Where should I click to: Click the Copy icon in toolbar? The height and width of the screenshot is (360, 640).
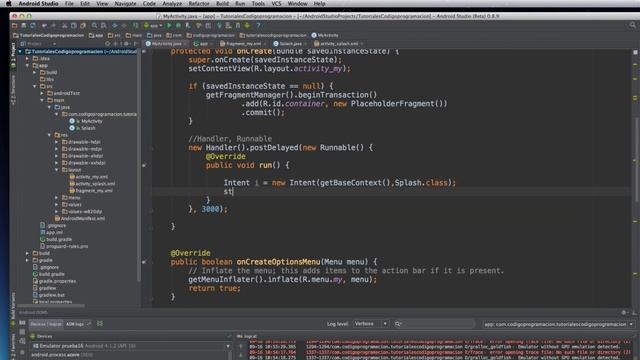(x=74, y=25)
